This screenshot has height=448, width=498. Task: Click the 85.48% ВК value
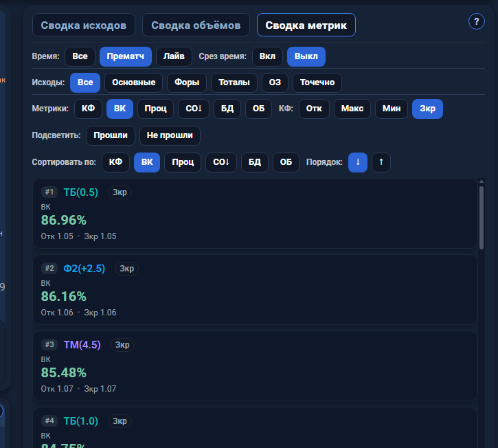click(x=63, y=372)
